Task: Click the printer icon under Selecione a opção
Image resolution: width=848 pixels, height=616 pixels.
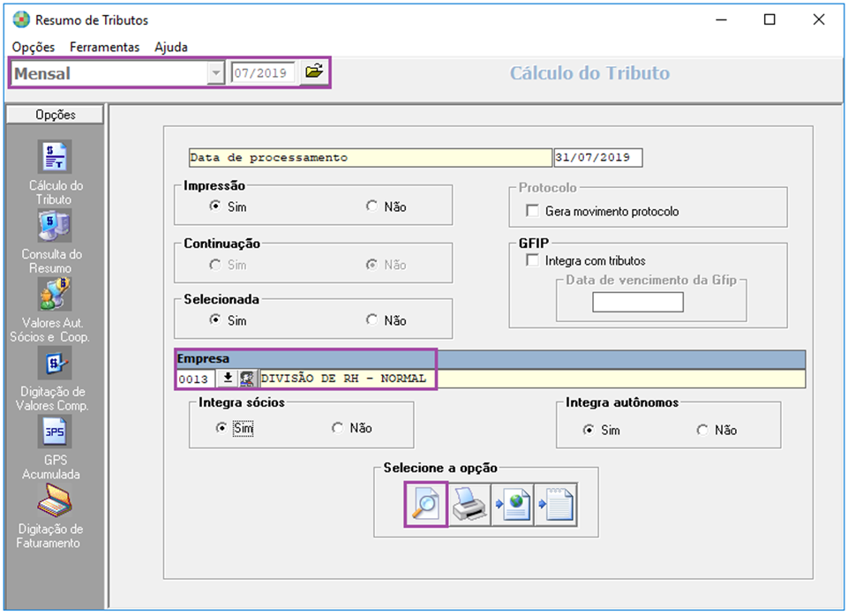Action: (469, 505)
